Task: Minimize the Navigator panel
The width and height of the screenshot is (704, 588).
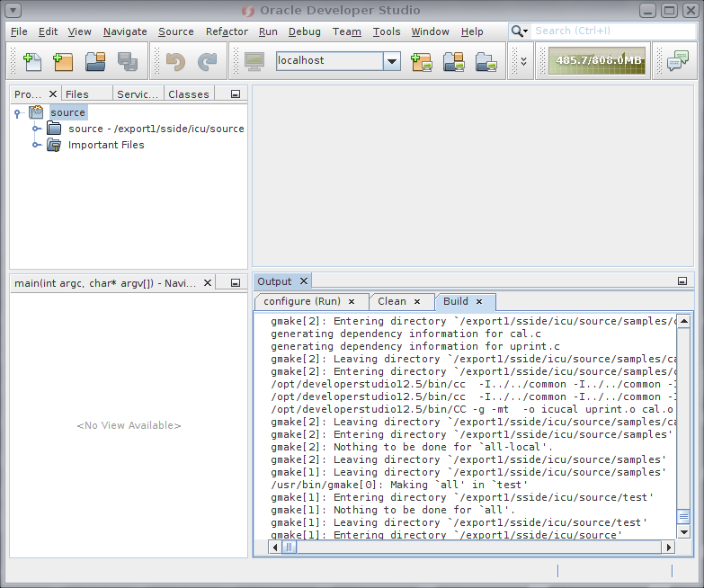Action: 236,282
